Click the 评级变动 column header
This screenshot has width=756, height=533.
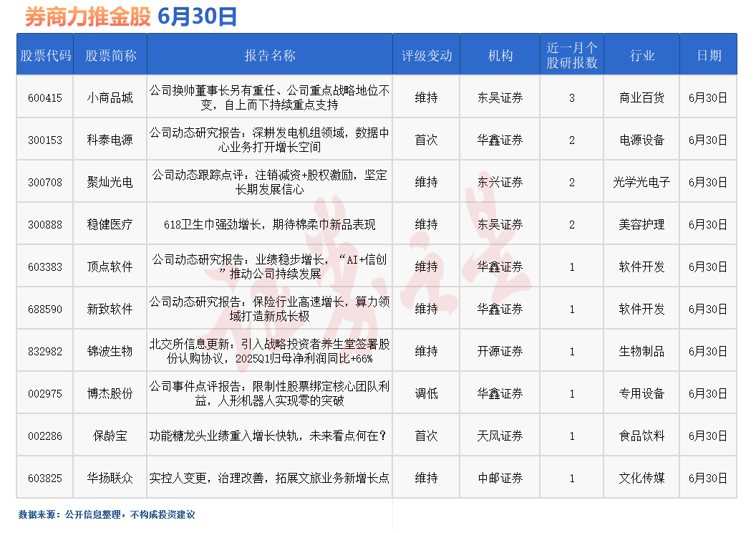click(x=426, y=55)
